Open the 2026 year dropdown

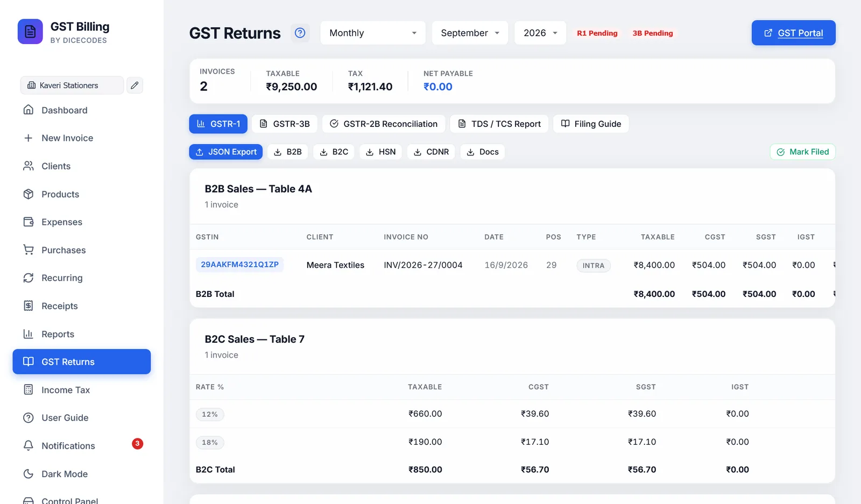540,33
